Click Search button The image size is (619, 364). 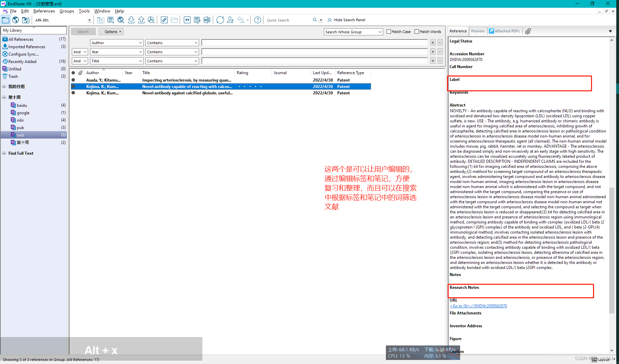tap(83, 32)
